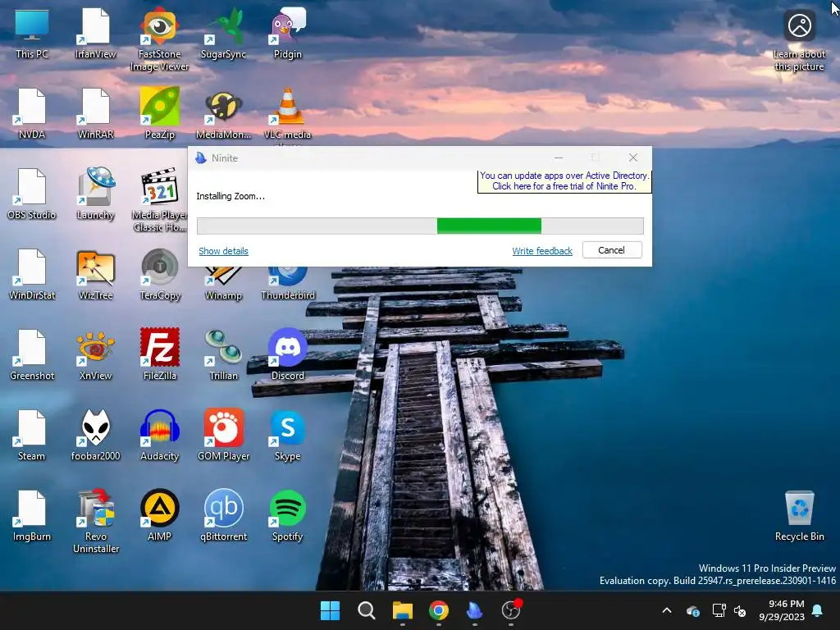Select the Pidgin desktop shortcut
840x630 pixels.
pos(288,33)
